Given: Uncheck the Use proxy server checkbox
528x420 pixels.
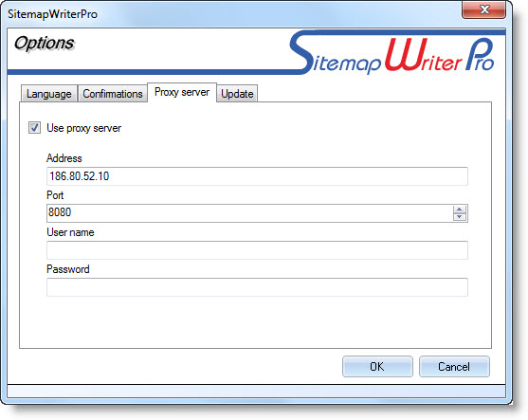Looking at the screenshot, I should tap(34, 128).
